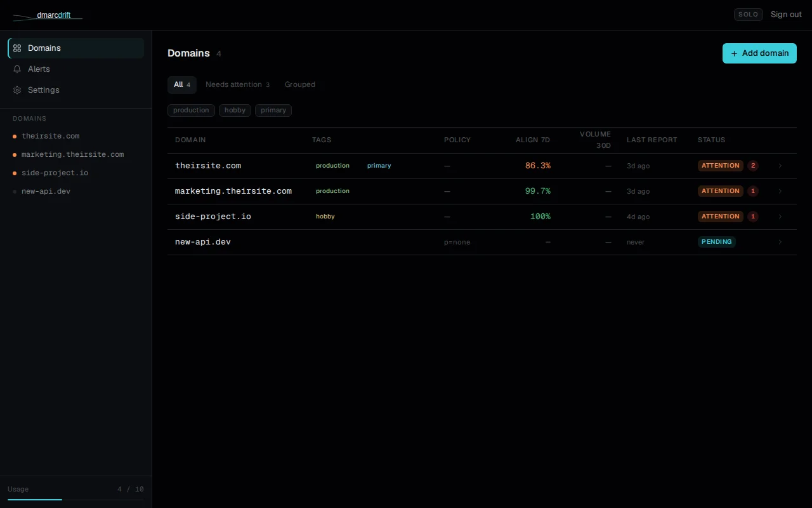This screenshot has height=508, width=812.
Task: Select theirsite.com in sidebar list
Action: 76,136
